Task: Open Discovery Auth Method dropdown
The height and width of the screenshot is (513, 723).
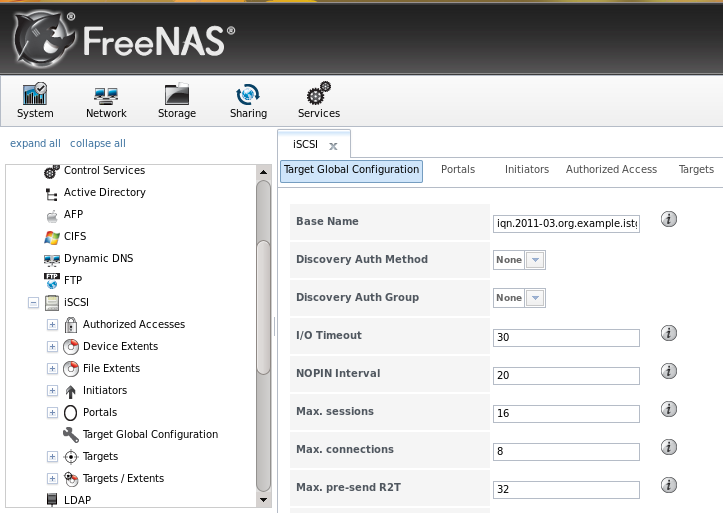Action: pos(535,260)
